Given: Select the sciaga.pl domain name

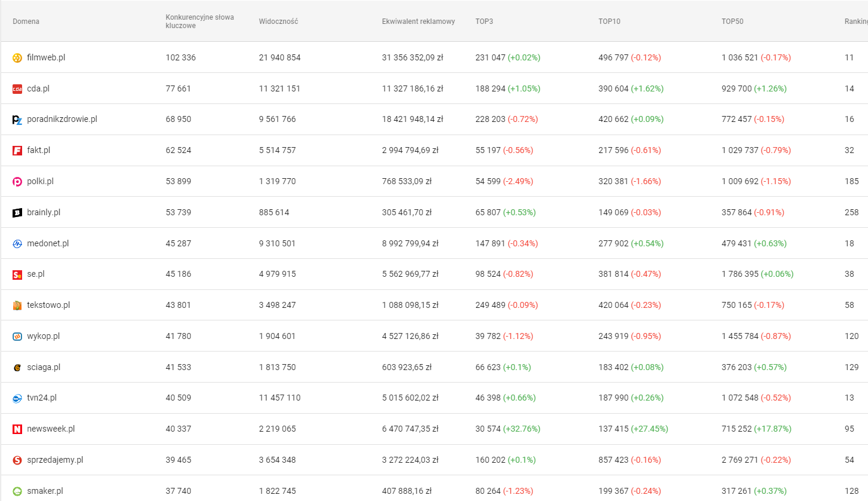Looking at the screenshot, I should (44, 367).
